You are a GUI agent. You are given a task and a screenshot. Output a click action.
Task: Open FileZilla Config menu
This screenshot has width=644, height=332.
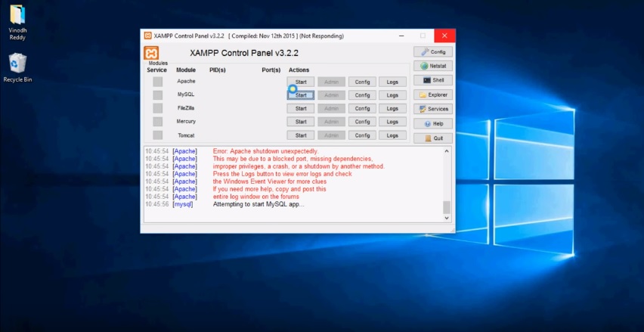[x=362, y=108]
